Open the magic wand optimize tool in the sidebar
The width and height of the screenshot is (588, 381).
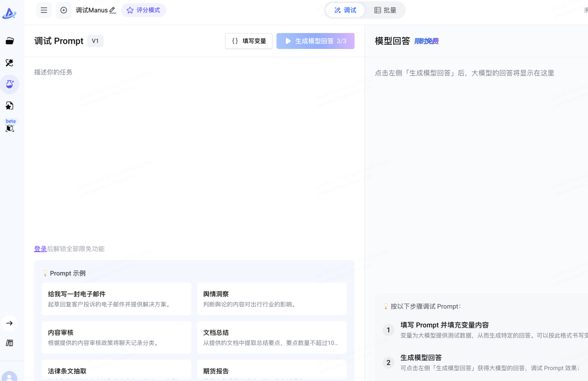click(10, 63)
